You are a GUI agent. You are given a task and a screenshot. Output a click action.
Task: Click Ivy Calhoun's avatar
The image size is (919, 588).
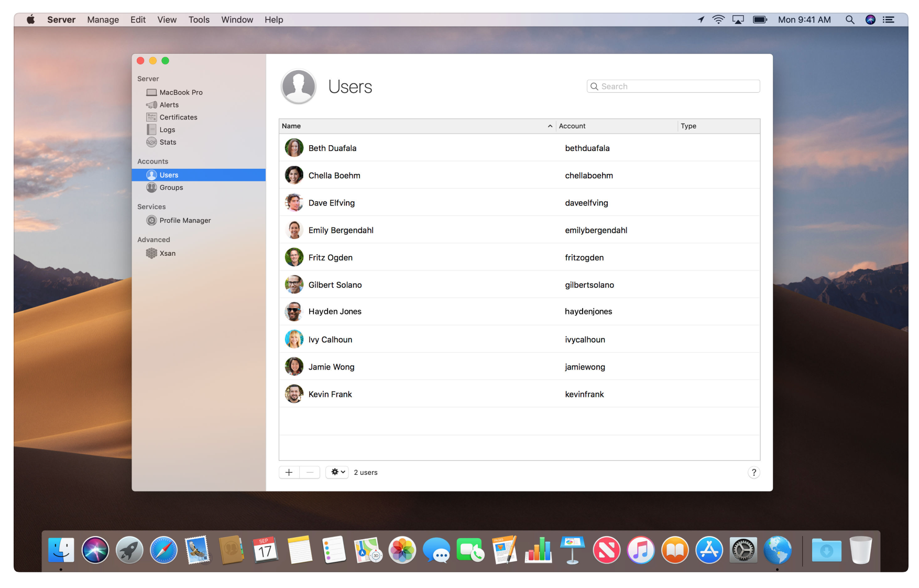tap(294, 339)
